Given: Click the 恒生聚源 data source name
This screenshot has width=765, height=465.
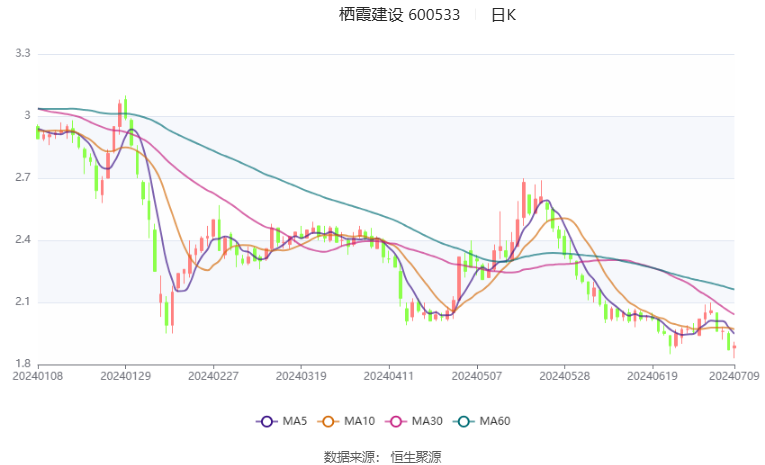Looking at the screenshot, I should pyautogui.click(x=416, y=457).
